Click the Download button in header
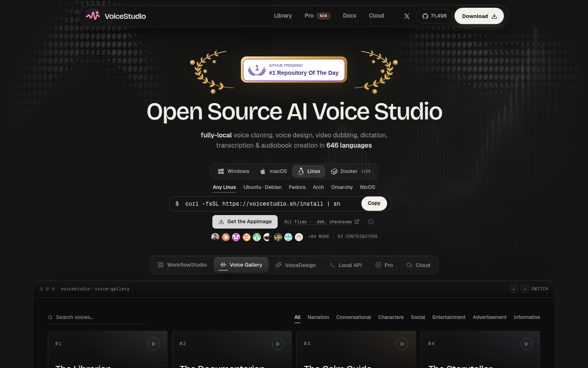The height and width of the screenshot is (368, 588). pos(479,16)
